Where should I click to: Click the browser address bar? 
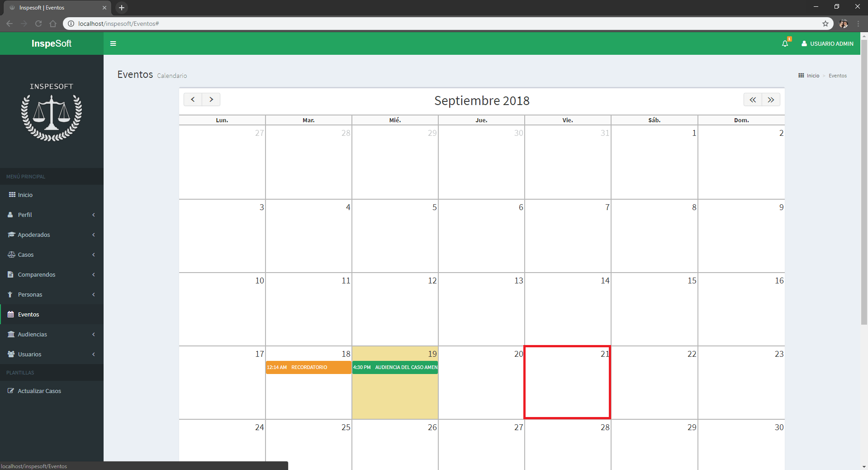point(448,24)
